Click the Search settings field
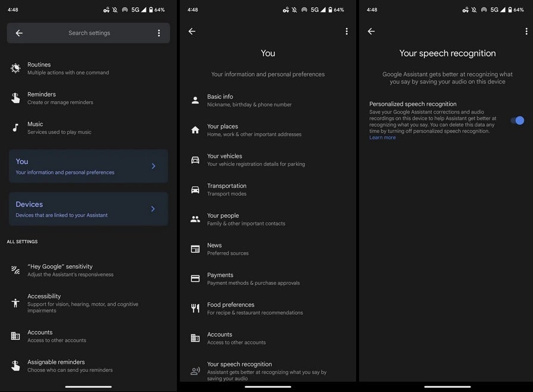The width and height of the screenshot is (533, 392). pos(89,33)
